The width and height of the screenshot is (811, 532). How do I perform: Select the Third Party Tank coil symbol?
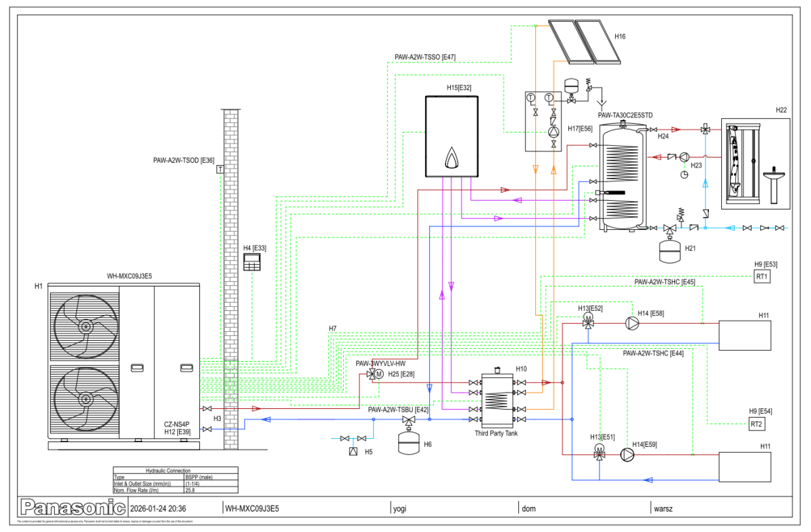[498, 399]
